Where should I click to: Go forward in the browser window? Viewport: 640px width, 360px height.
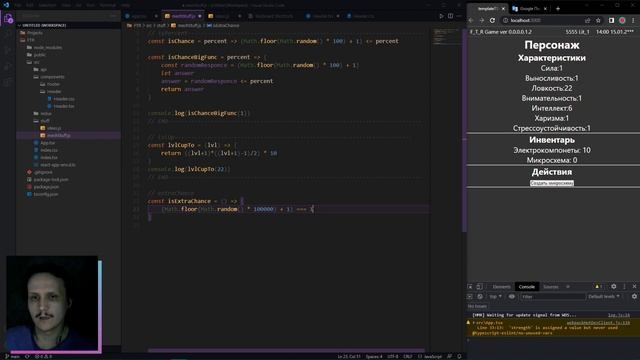(x=482, y=20)
